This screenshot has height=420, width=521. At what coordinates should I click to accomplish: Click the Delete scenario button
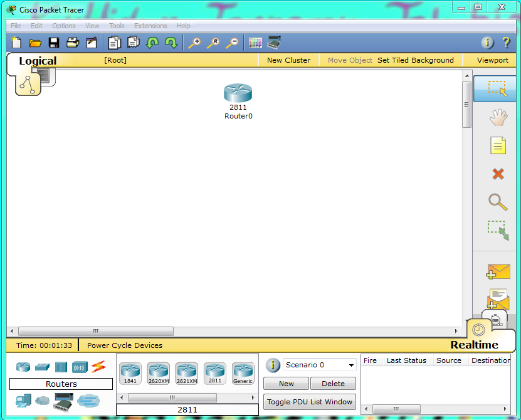333,384
